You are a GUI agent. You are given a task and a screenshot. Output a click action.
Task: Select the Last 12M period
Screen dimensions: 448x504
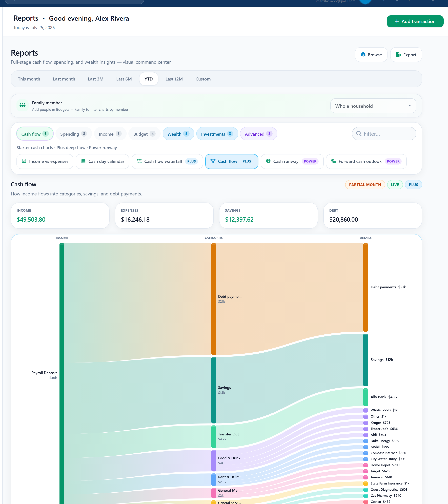(x=174, y=79)
